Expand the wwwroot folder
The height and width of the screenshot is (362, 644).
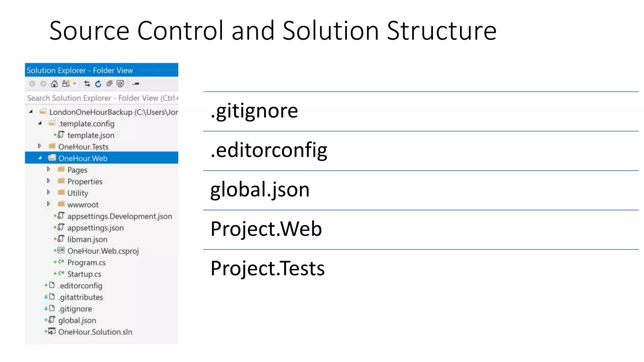(48, 204)
